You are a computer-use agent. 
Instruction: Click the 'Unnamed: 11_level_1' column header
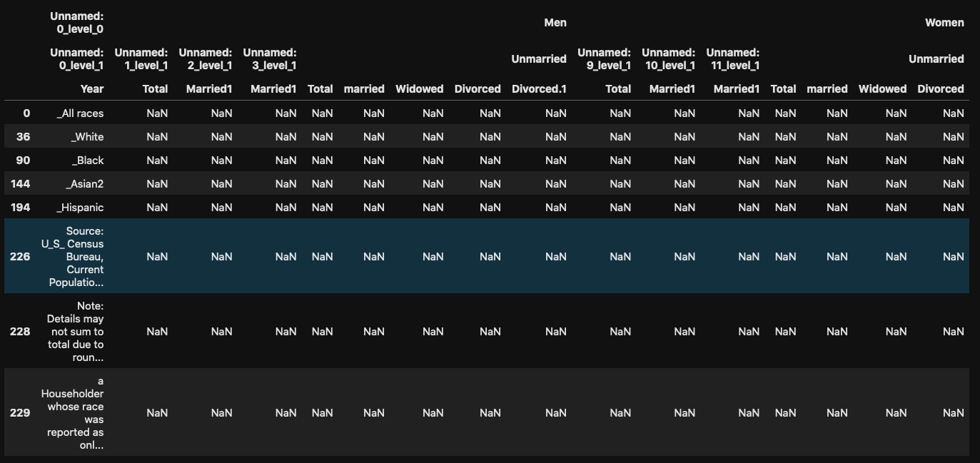[733, 58]
